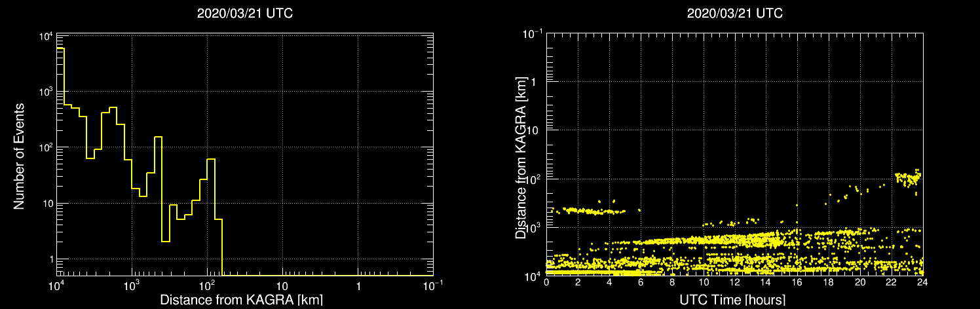Click the 10^-1 tick on histogram's distance axis
The image size is (980, 309).
click(434, 285)
